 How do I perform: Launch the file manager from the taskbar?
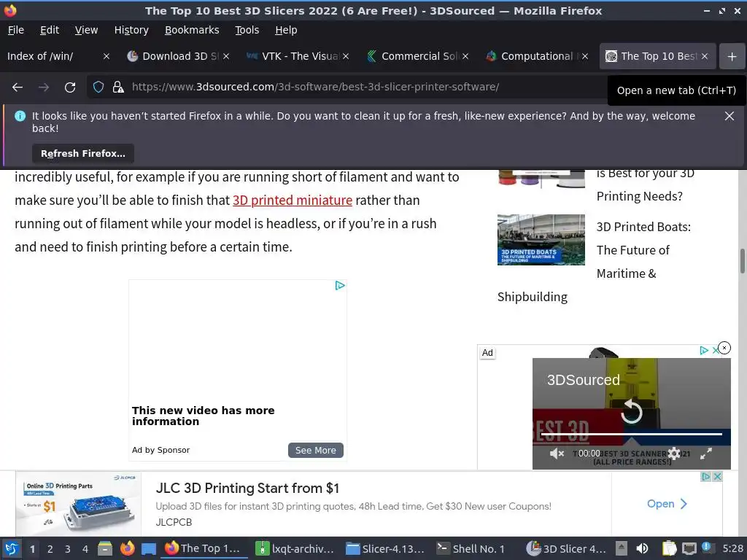tap(105, 548)
